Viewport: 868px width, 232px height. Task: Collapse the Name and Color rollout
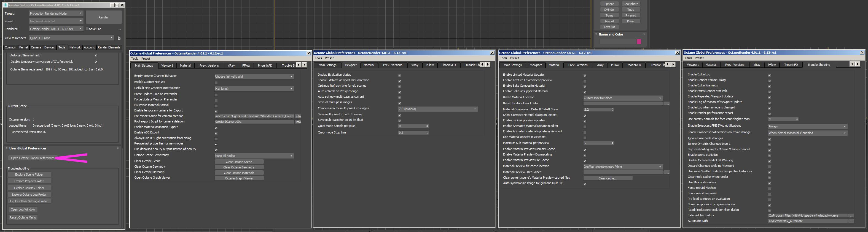pos(611,34)
